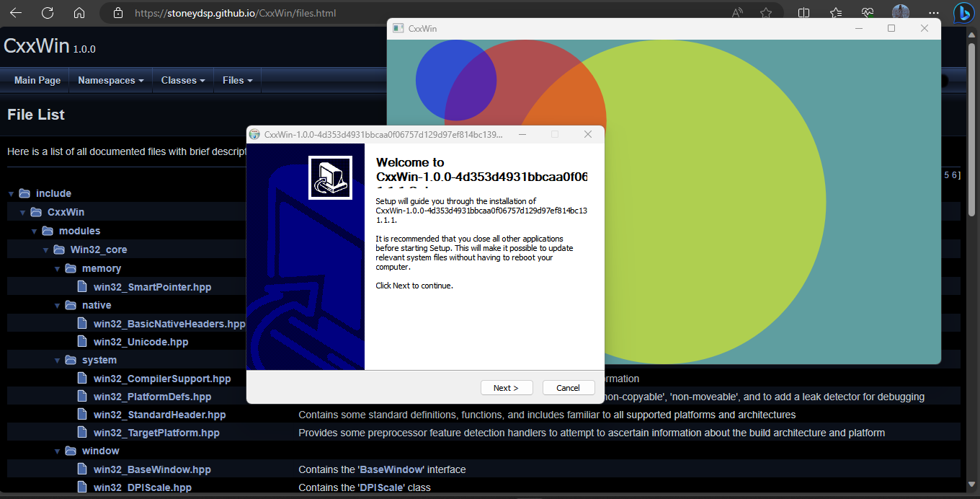Collapse the native tree node
Screen dimensions: 980x499
click(x=58, y=306)
